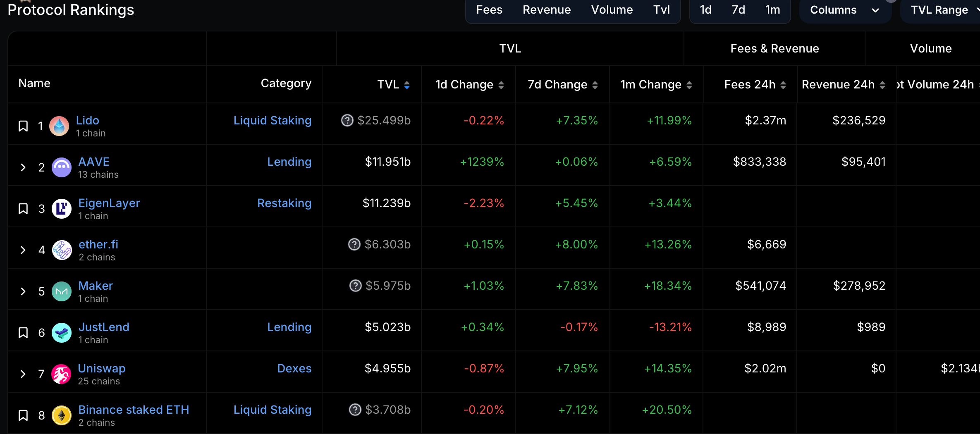Screen dimensions: 980x434
Task: Click Uniswap's $2.02m fees value
Action: pyautogui.click(x=765, y=368)
